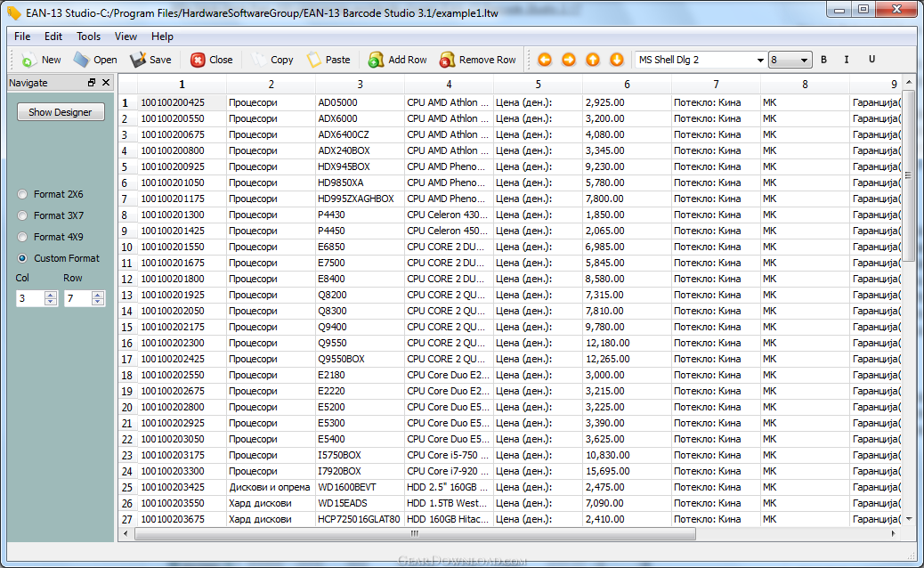Image resolution: width=924 pixels, height=568 pixels.
Task: Select cell 100100203675
Action: tap(182, 520)
